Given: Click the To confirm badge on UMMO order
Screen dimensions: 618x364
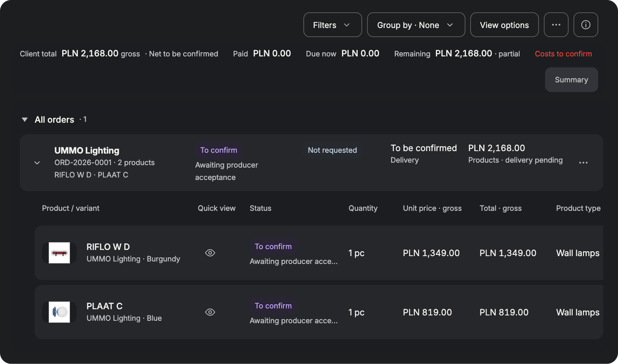Looking at the screenshot, I should pos(219,150).
